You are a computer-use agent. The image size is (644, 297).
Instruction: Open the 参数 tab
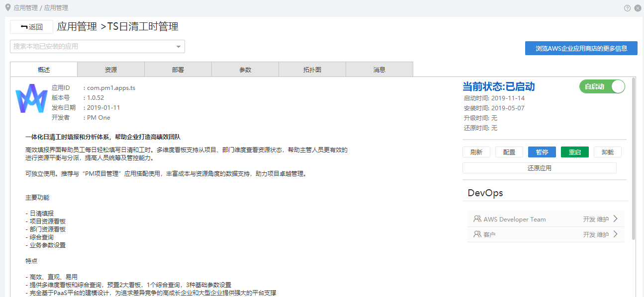pyautogui.click(x=245, y=70)
